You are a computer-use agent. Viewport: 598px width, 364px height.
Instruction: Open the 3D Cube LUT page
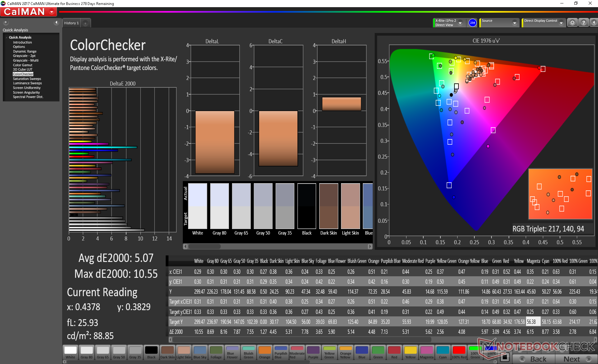(23, 69)
